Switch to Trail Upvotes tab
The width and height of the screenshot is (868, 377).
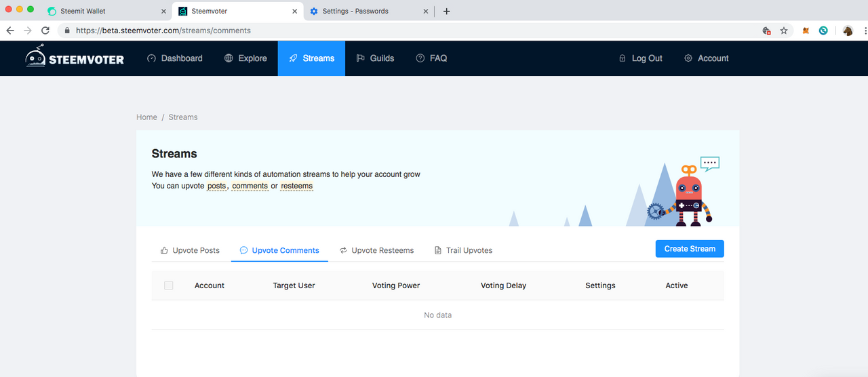point(463,250)
